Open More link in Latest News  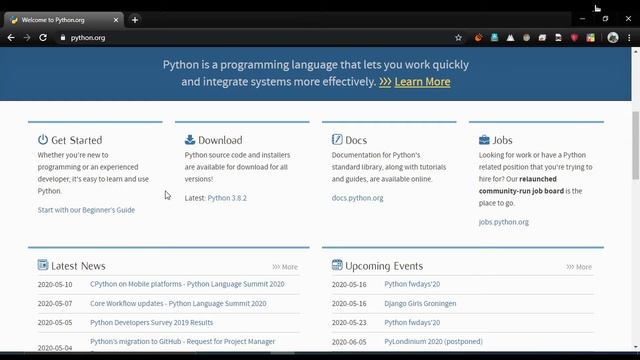pos(285,267)
